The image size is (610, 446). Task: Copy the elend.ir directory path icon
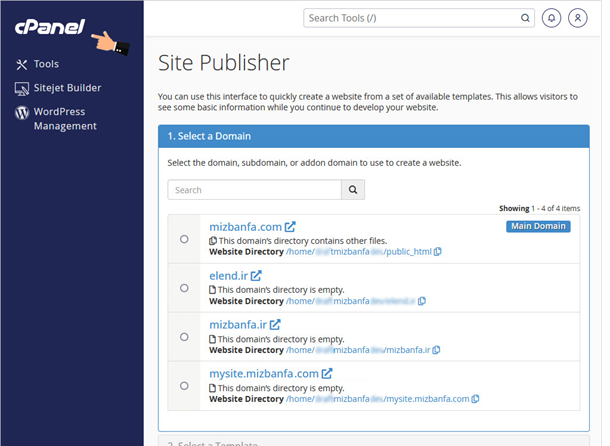point(422,301)
